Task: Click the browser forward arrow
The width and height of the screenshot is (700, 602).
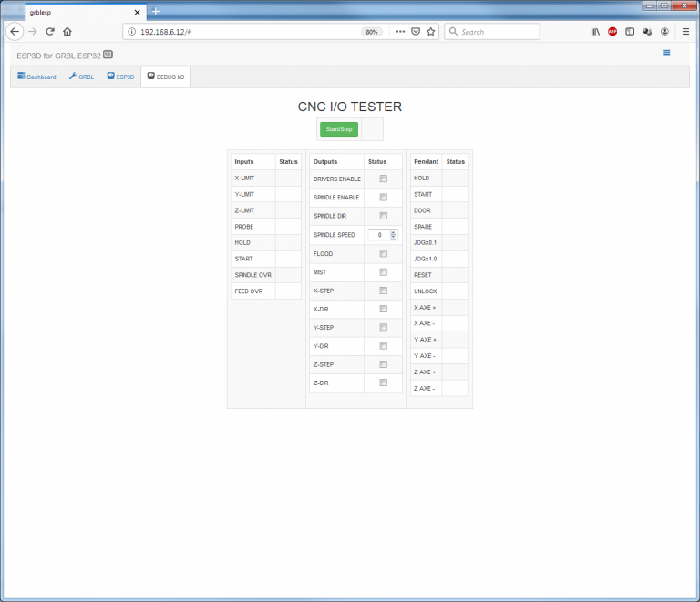Action: (x=33, y=32)
